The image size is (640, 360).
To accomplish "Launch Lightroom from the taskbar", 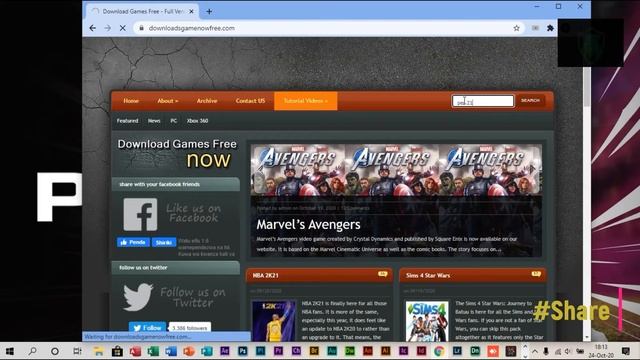I will [457, 351].
